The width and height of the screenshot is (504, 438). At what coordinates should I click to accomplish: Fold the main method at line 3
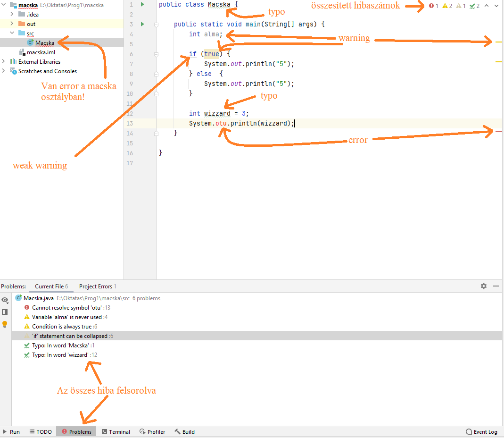[x=156, y=25]
